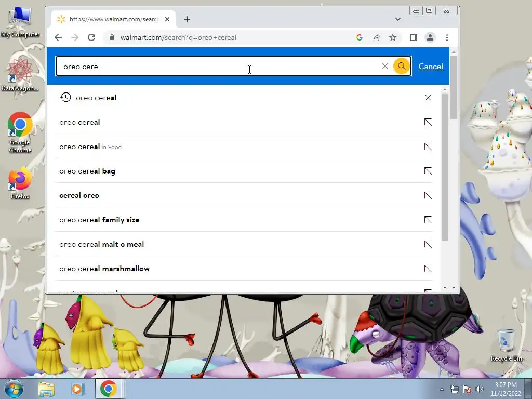
Task: Open Chrome three-dot menu
Action: [447, 37]
